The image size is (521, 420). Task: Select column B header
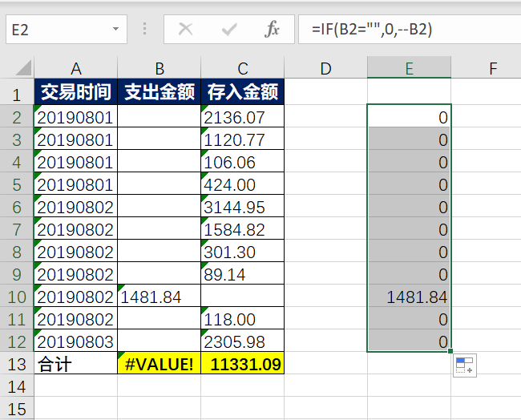point(160,68)
